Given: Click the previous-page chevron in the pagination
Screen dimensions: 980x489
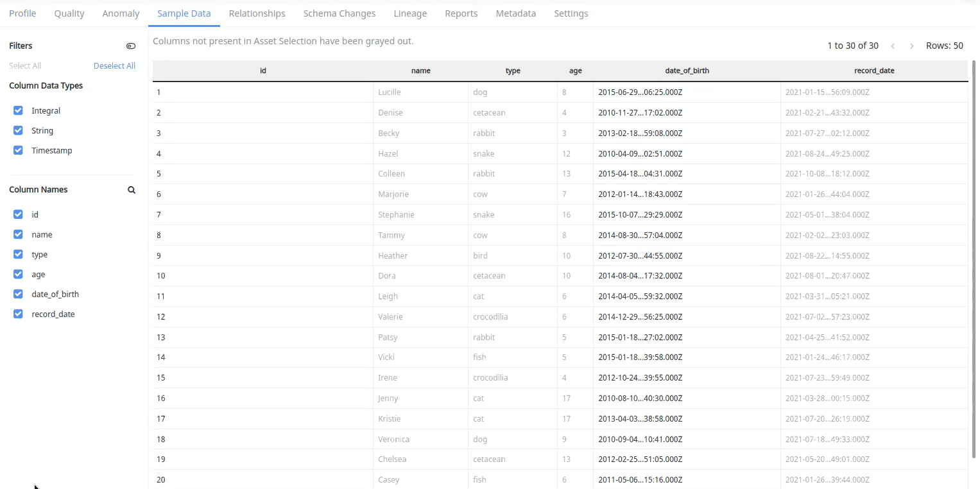Looking at the screenshot, I should click(x=893, y=46).
